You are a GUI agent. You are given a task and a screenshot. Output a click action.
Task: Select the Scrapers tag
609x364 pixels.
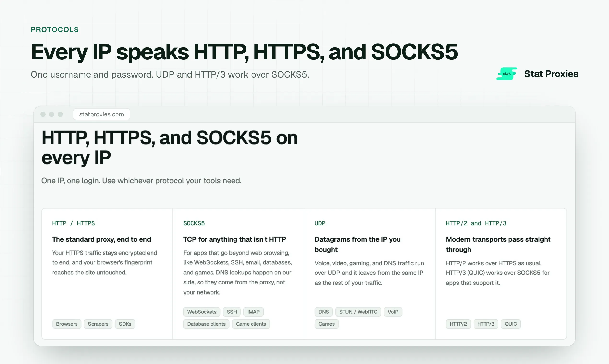click(x=98, y=324)
